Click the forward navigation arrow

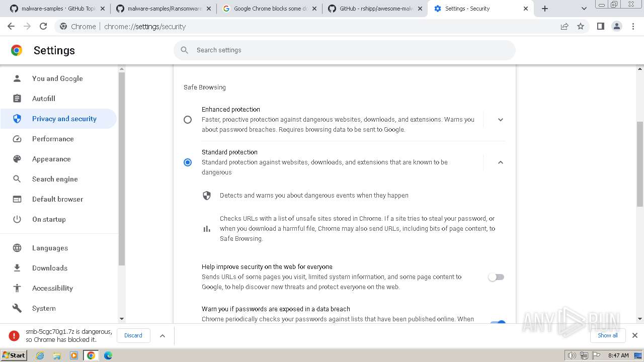pyautogui.click(x=27, y=27)
